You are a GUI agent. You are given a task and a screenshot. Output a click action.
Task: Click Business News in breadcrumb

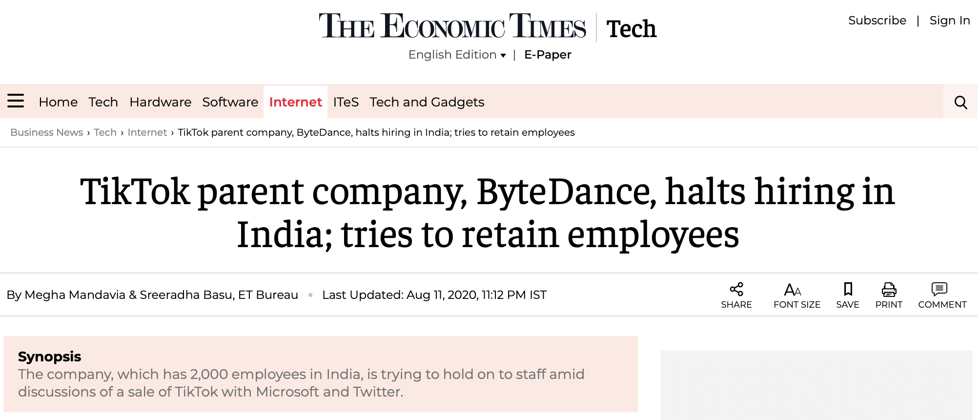tap(46, 132)
